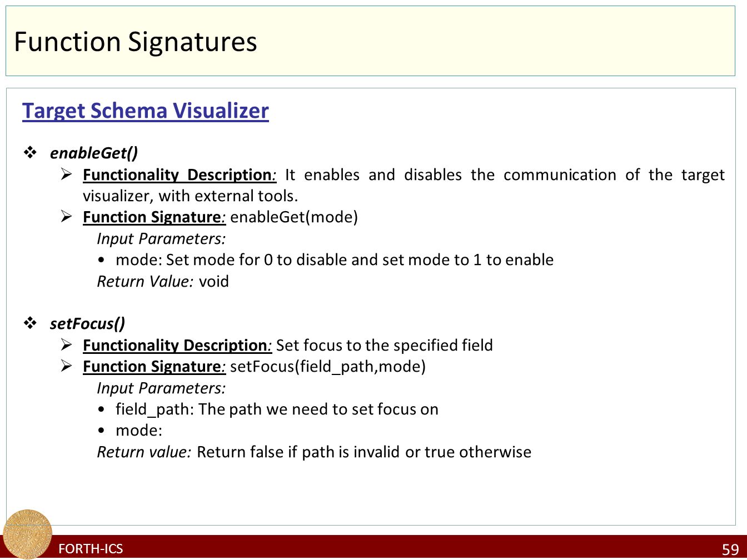Click the setFocus() function name
Viewport: 747px width, 560px height.
click(87, 323)
